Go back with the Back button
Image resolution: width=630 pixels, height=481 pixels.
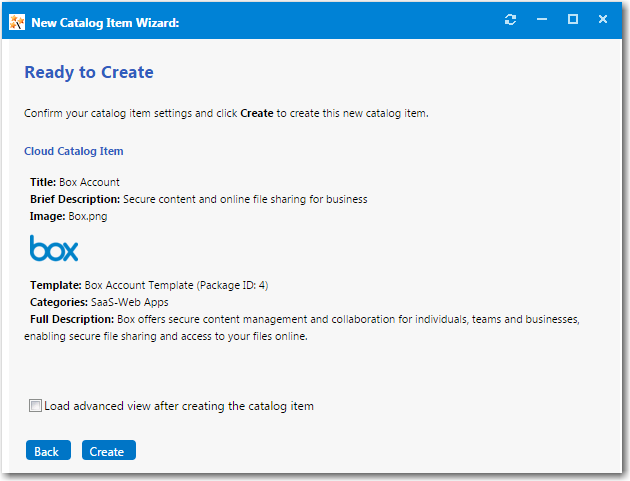[47, 451]
